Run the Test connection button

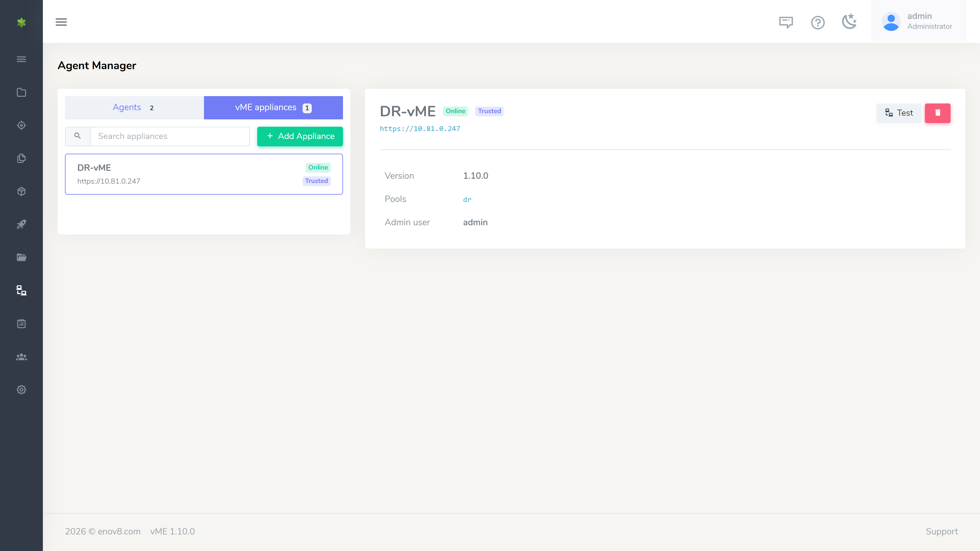pyautogui.click(x=899, y=113)
